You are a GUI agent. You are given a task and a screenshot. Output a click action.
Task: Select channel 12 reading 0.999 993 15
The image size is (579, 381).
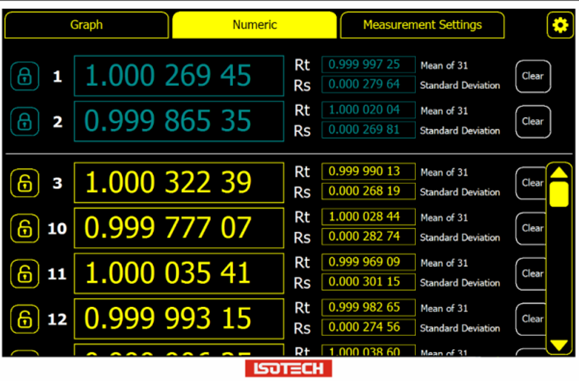(x=179, y=319)
